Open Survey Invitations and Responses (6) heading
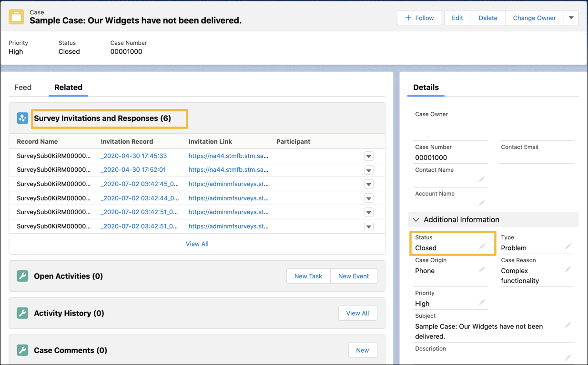Image resolution: width=588 pixels, height=365 pixels. tap(102, 118)
